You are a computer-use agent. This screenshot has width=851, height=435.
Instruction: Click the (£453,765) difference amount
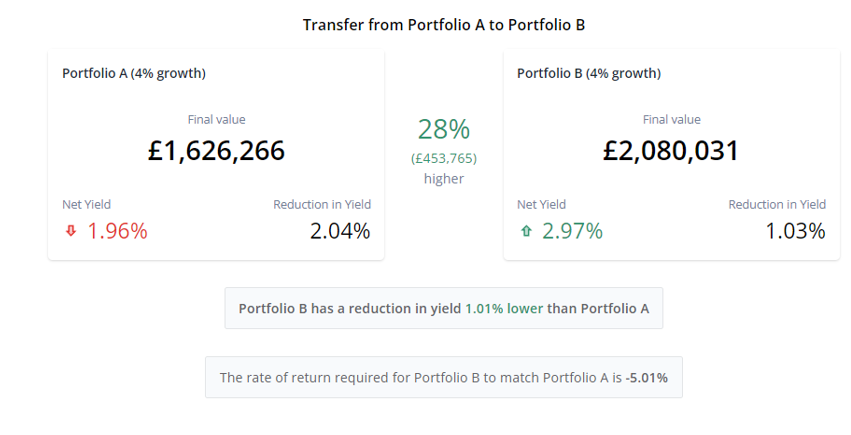click(x=443, y=158)
